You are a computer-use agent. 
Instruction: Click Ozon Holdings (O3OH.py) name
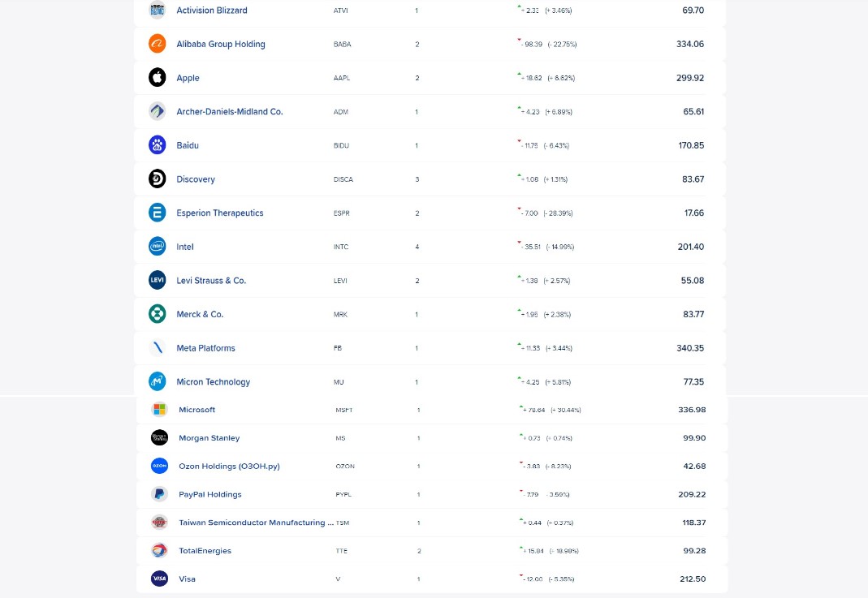tap(229, 467)
